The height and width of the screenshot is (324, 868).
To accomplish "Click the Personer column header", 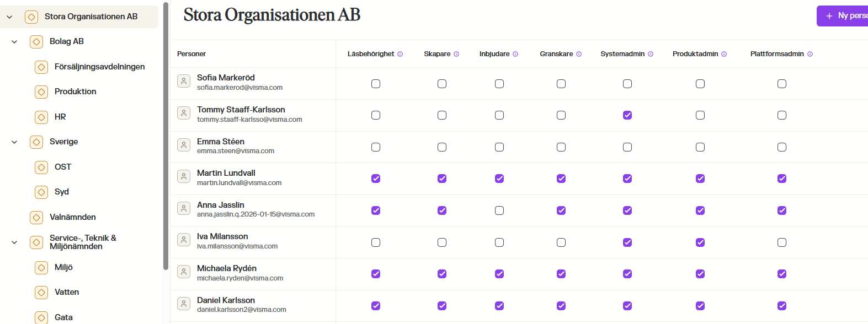I will [191, 54].
